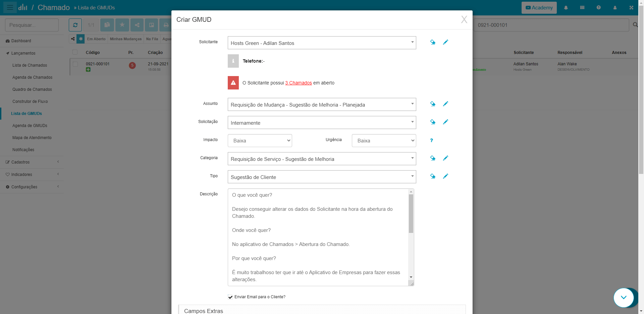Edit the Solicitante with pencil icon

445,42
